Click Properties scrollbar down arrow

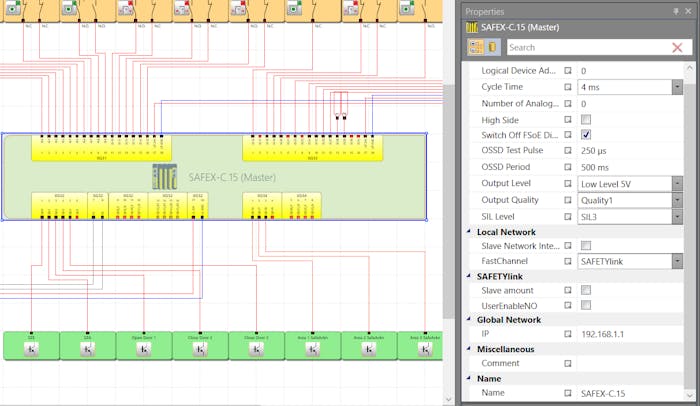pos(690,395)
